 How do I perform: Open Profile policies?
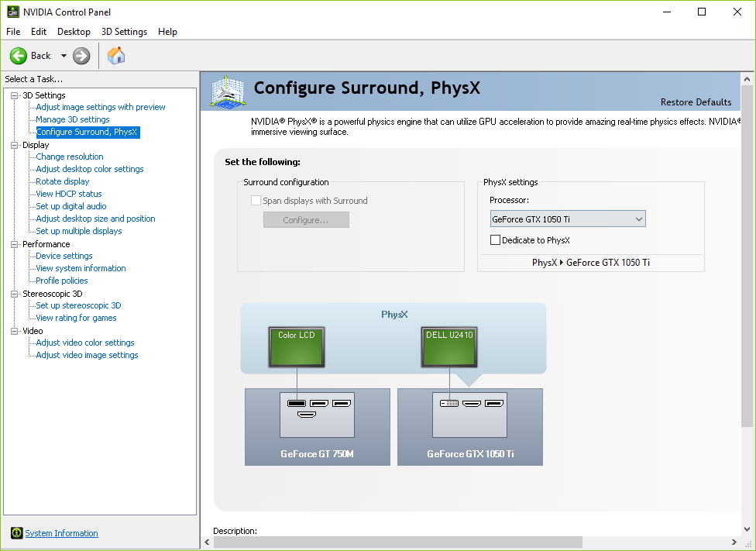point(62,281)
